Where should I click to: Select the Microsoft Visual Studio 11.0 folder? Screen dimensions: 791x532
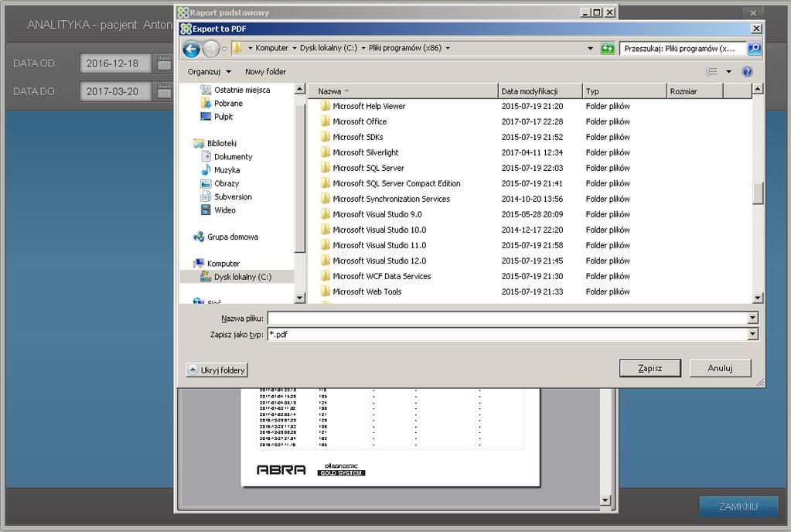(x=379, y=246)
